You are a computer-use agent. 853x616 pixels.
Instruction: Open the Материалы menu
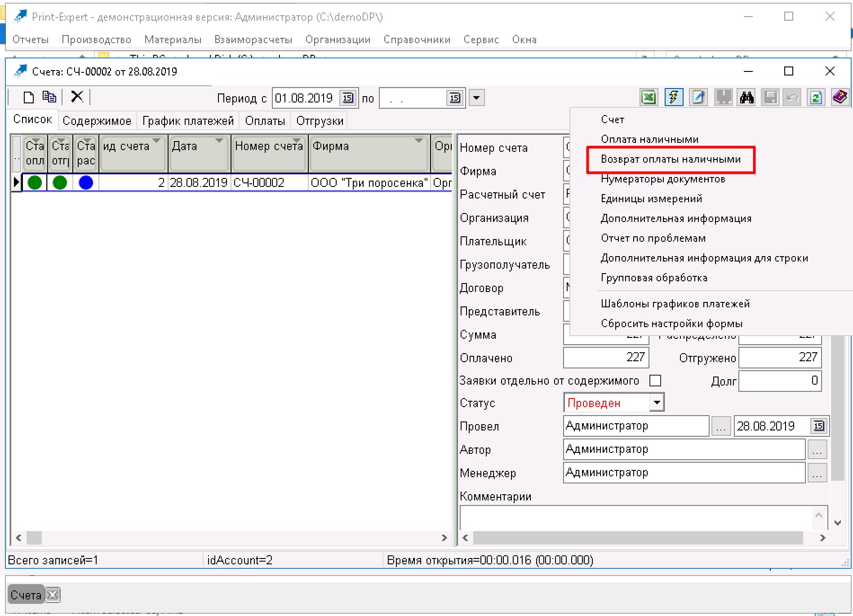(x=173, y=40)
